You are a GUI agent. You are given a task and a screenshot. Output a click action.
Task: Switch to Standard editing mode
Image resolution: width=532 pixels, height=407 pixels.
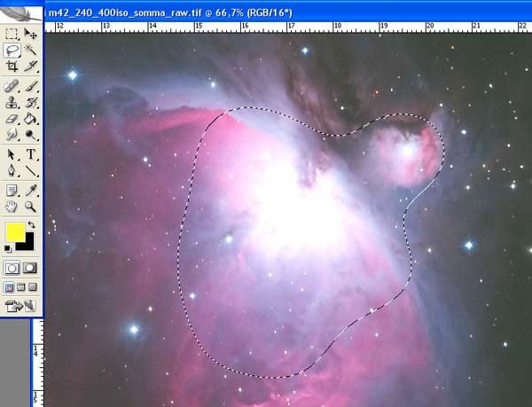12,269
